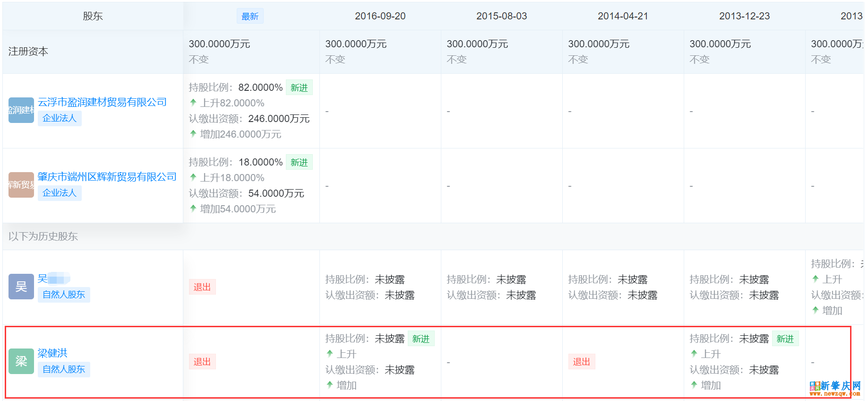Click up arrow beside 上升 in 梁健洪 2013-12-23
Image resolution: width=868 pixels, height=401 pixels.
[x=694, y=353]
